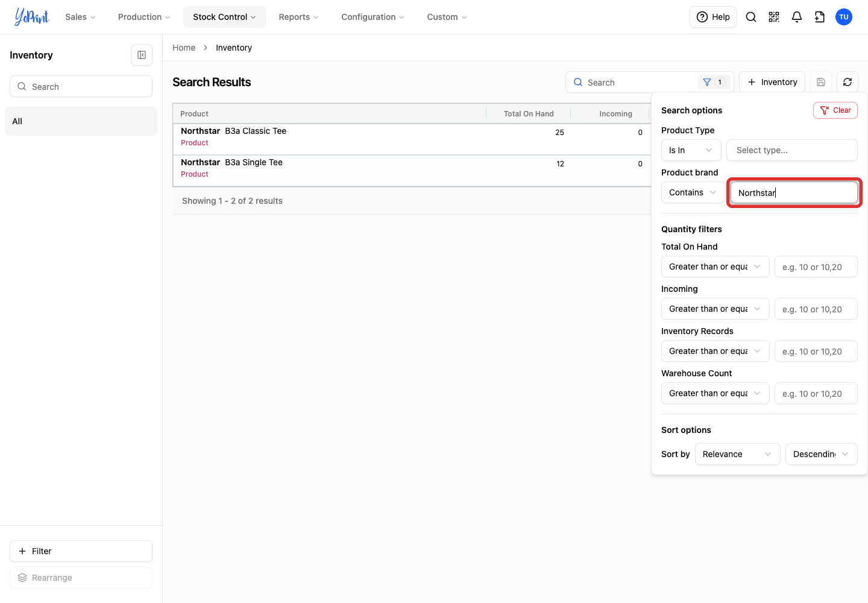Open the notifications bell
868x603 pixels.
797,17
